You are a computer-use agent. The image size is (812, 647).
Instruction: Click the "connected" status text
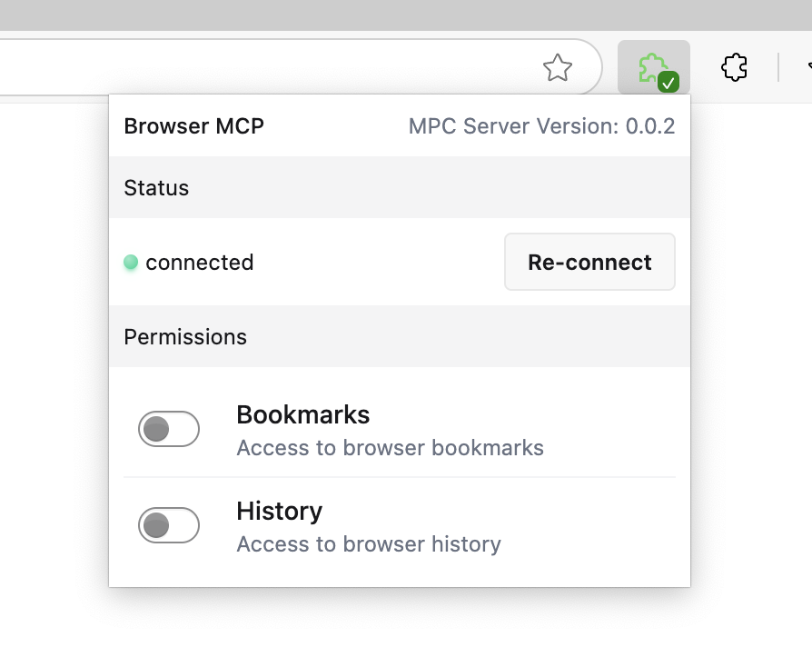click(x=199, y=263)
